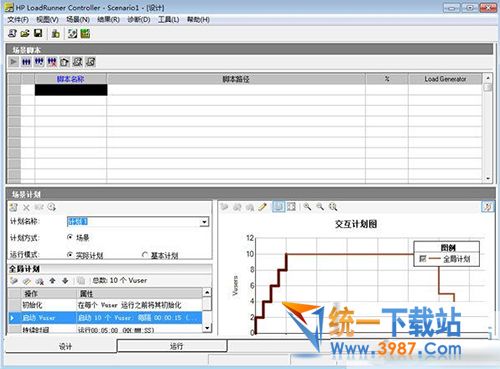Click the 脚本名称 column header
This screenshot has height=369, width=500.
point(71,79)
